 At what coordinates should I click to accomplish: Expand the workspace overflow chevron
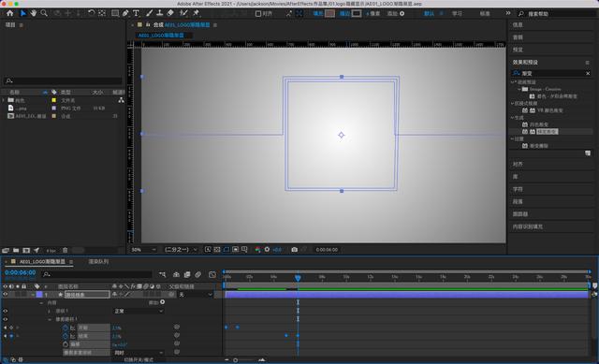point(507,13)
